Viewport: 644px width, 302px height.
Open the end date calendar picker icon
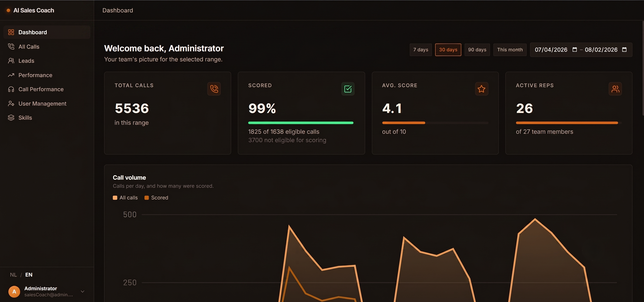[x=624, y=50]
